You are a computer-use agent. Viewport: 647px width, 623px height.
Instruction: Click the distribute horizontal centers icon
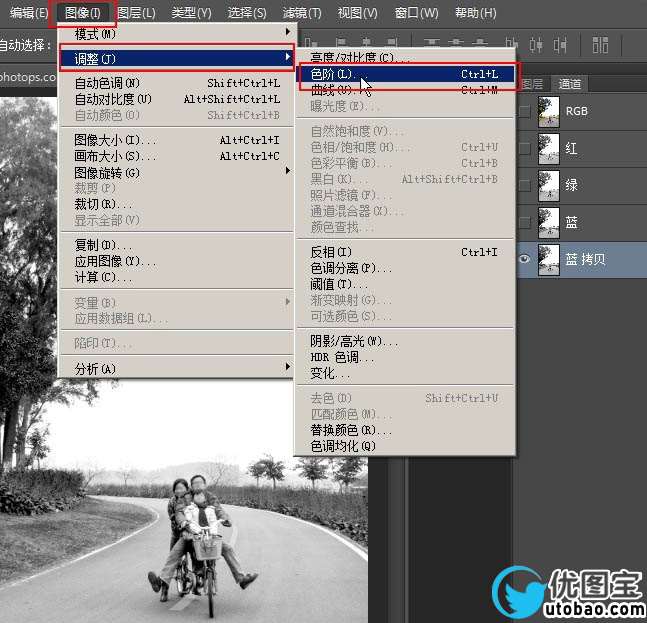pos(536,45)
